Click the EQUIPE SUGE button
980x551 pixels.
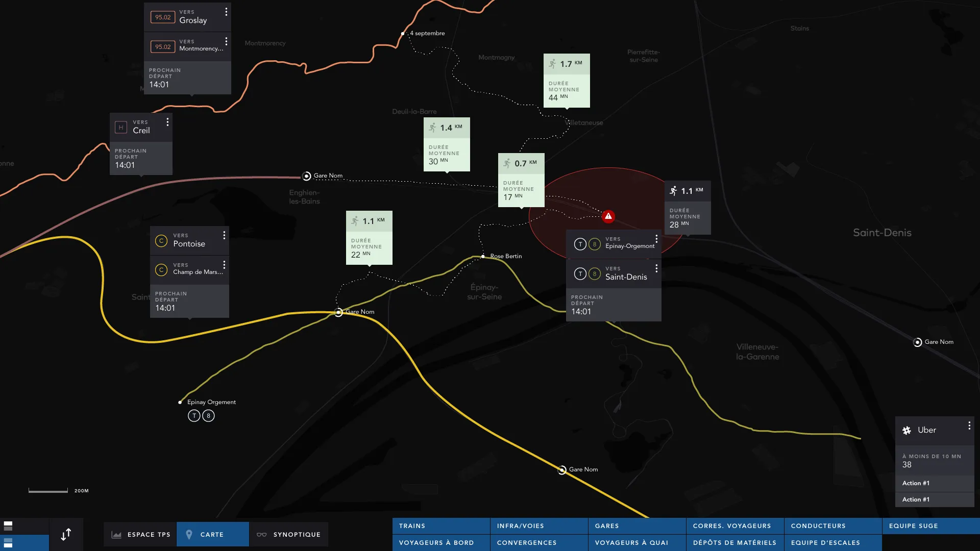[x=930, y=525]
